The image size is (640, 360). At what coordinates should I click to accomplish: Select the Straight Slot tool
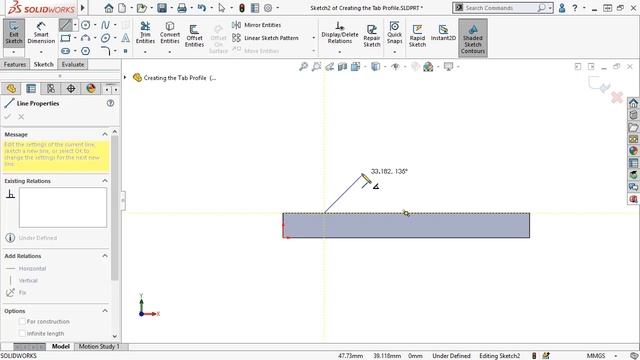pos(65,51)
